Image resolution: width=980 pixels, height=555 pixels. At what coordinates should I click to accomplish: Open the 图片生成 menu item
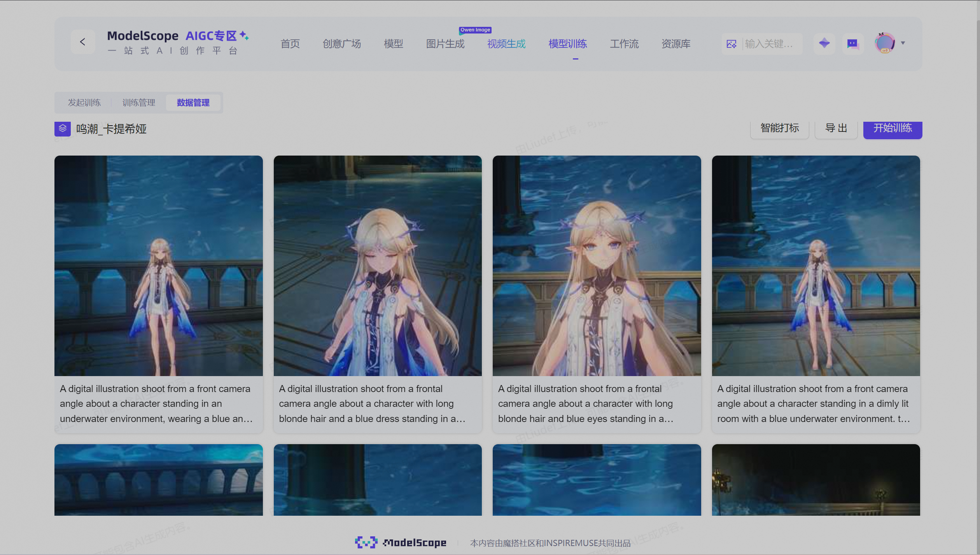tap(445, 44)
